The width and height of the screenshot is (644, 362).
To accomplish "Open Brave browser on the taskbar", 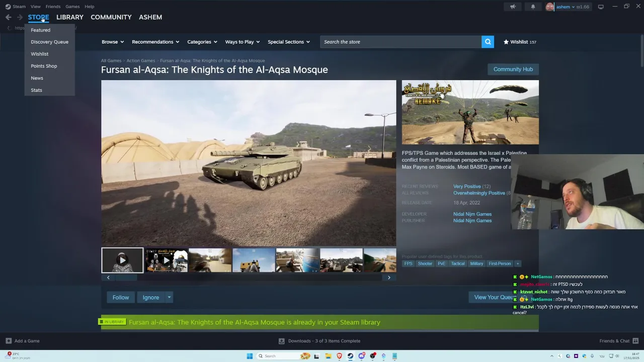I will tap(339, 356).
